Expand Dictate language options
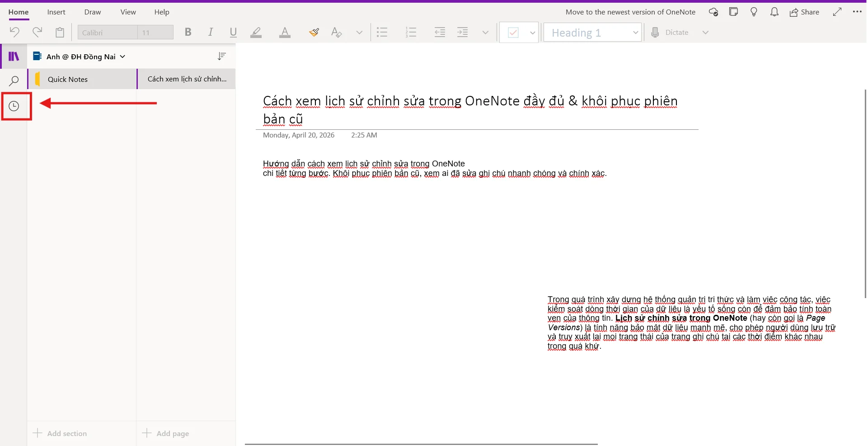 tap(705, 33)
